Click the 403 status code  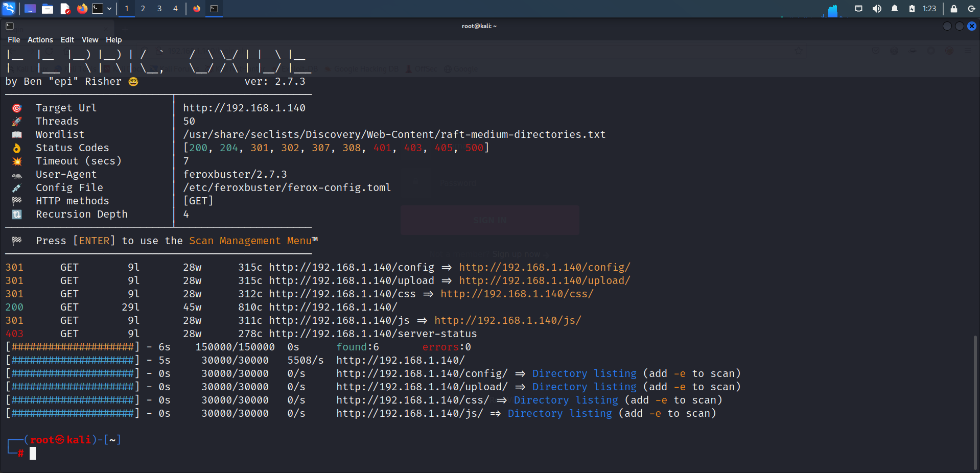click(14, 334)
